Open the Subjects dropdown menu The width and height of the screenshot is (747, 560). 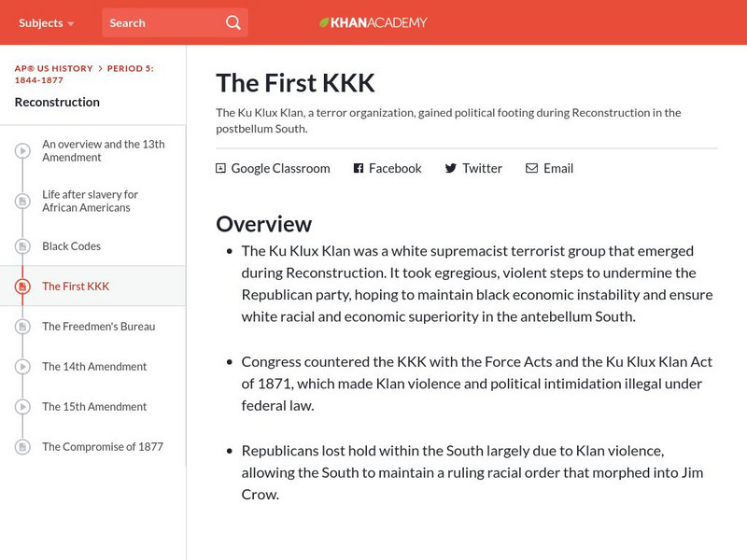(47, 22)
